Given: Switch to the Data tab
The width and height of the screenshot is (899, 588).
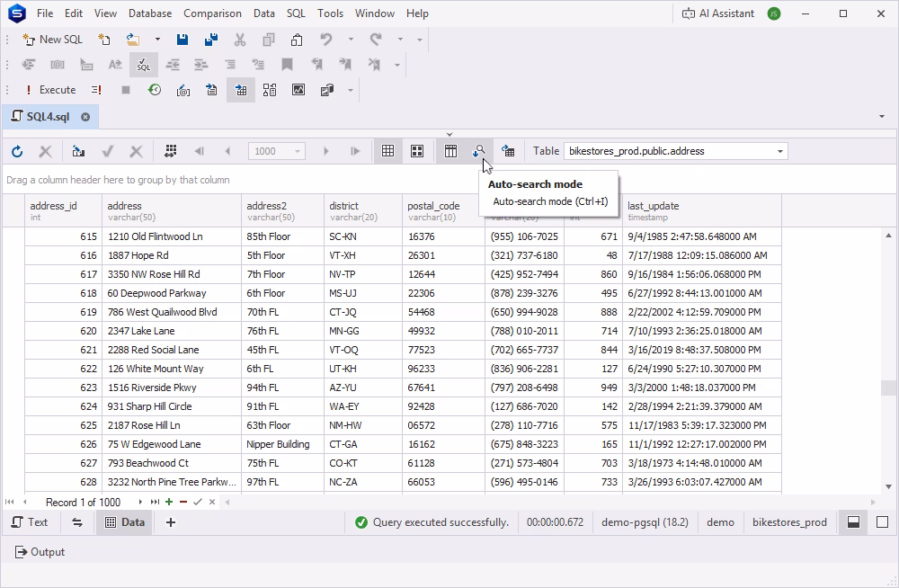Looking at the screenshot, I should 124,522.
